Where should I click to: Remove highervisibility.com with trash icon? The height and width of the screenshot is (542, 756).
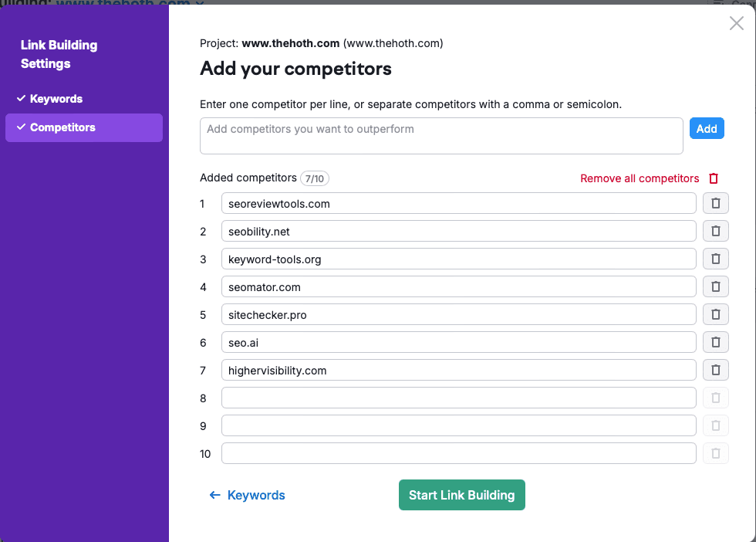[x=715, y=370]
